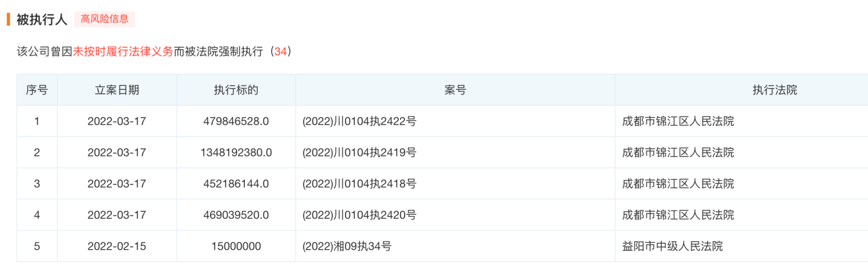Screen dimensions: 868x266
Task: Click the amount 1348192380.0
Action: click(x=236, y=152)
